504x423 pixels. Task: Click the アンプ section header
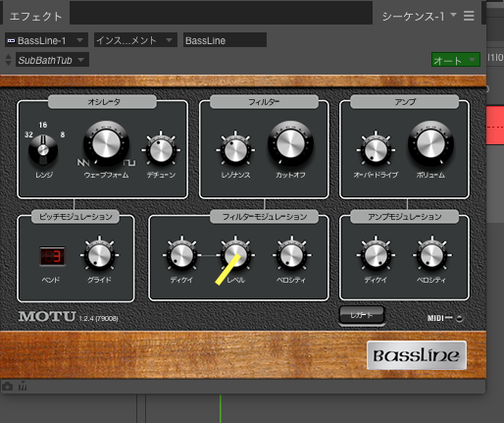click(405, 102)
